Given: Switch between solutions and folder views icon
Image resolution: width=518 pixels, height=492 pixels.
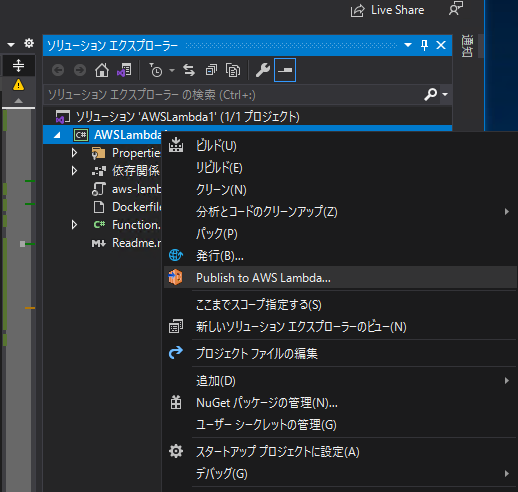Looking at the screenshot, I should pyautogui.click(x=124, y=70).
